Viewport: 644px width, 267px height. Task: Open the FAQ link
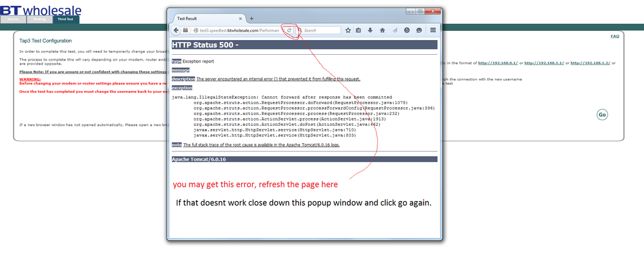point(615,36)
